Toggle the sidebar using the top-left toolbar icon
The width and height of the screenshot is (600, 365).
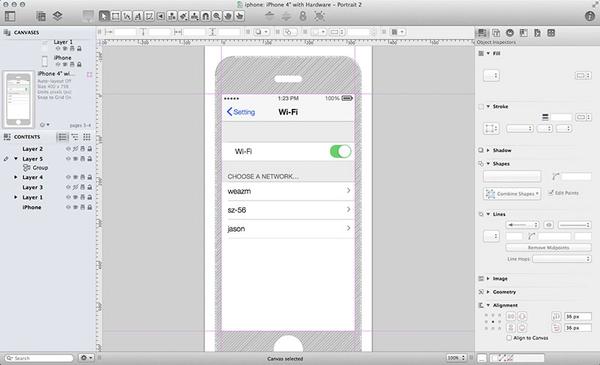[10, 16]
